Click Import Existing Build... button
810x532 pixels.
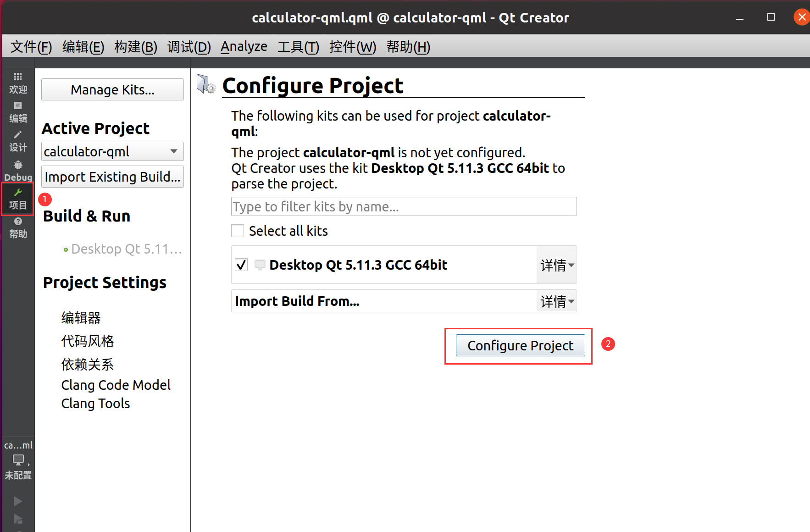click(112, 177)
